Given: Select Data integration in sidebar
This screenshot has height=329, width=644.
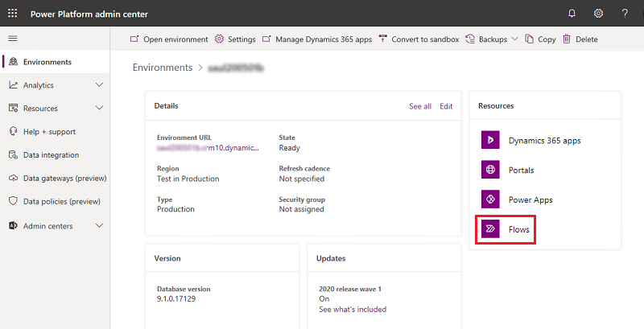Looking at the screenshot, I should pos(51,155).
